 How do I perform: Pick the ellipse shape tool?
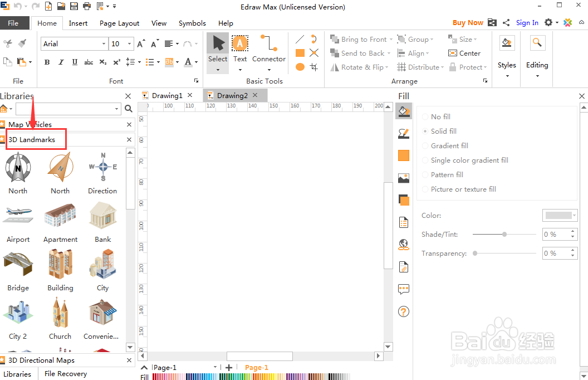tap(300, 67)
